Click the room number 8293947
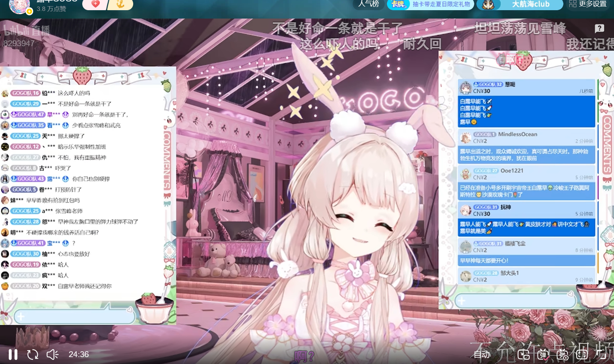Image resolution: width=614 pixels, height=364 pixels. (19, 44)
